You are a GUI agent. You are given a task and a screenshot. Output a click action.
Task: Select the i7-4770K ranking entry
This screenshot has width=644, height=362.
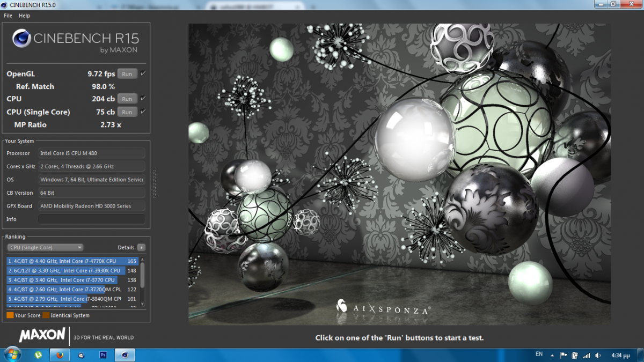(x=72, y=261)
